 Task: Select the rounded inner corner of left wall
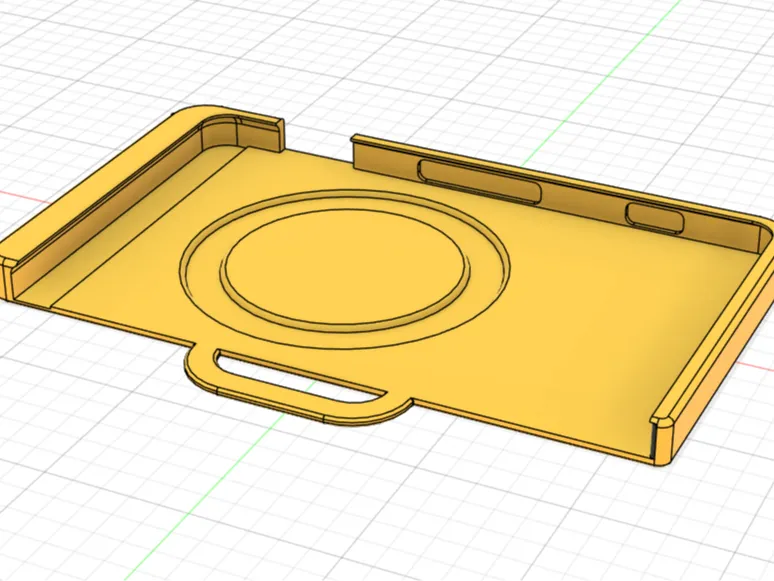tap(219, 132)
